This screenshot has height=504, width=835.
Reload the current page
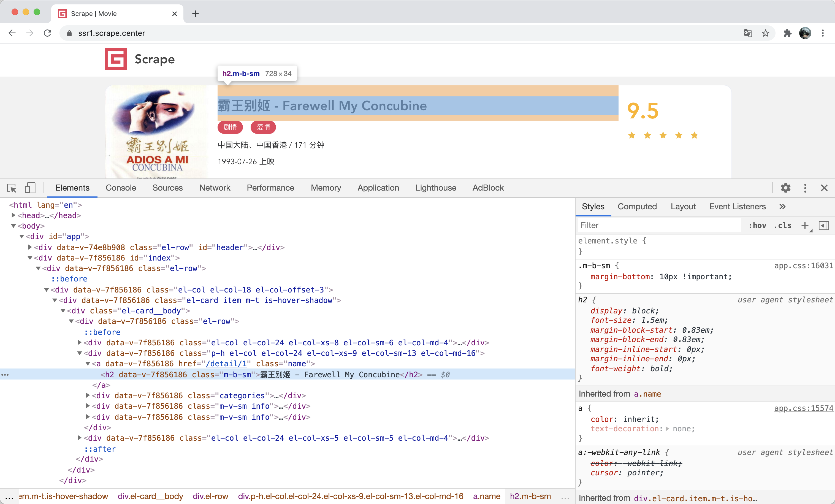48,33
